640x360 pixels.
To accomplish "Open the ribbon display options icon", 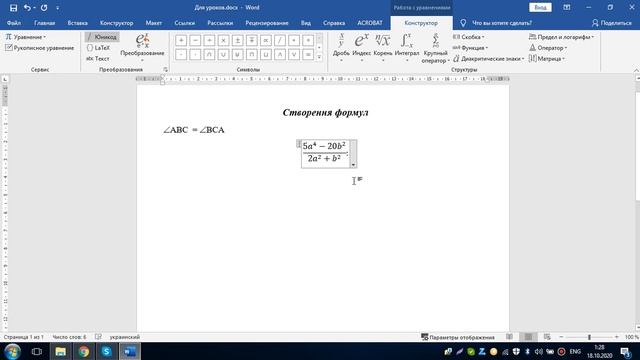I will pos(567,8).
